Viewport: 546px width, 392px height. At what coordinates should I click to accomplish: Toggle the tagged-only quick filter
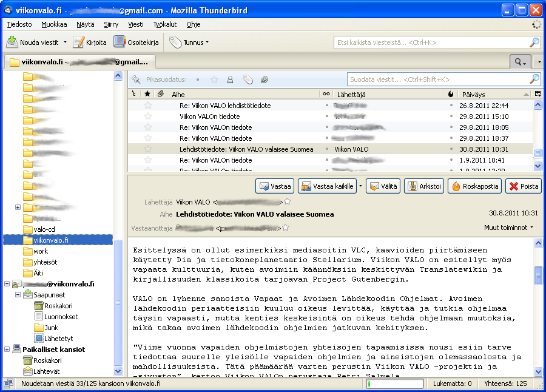tap(248, 79)
